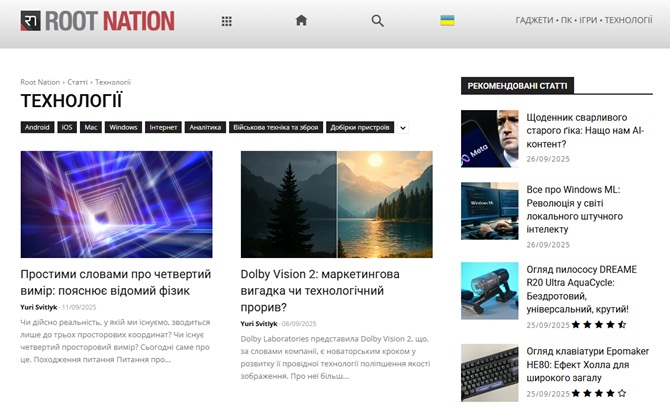The height and width of the screenshot is (406, 670).
Task: Select the Військова техніка та зброя tag
Action: pyautogui.click(x=276, y=127)
